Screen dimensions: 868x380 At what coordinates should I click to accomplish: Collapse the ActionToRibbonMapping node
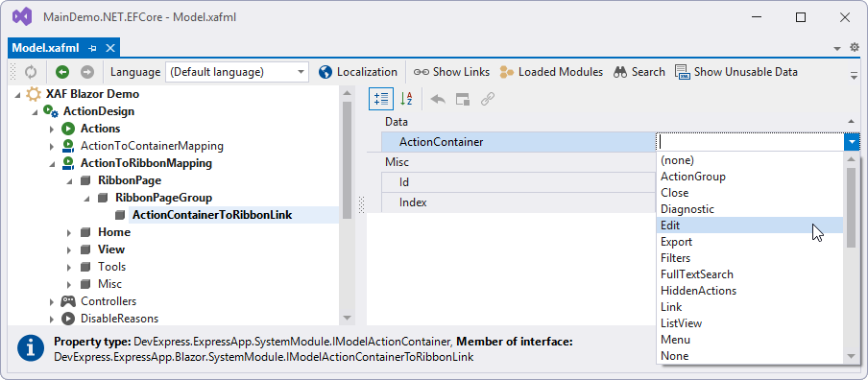pyautogui.click(x=52, y=164)
